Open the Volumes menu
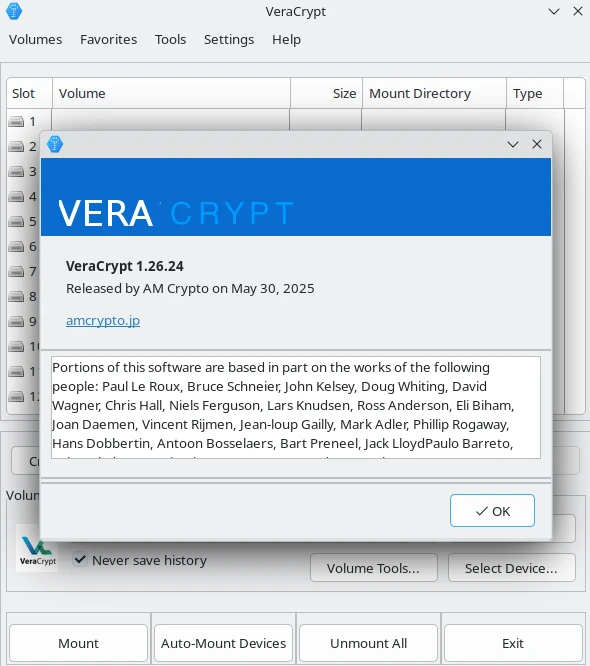The image size is (590, 666). [x=36, y=40]
